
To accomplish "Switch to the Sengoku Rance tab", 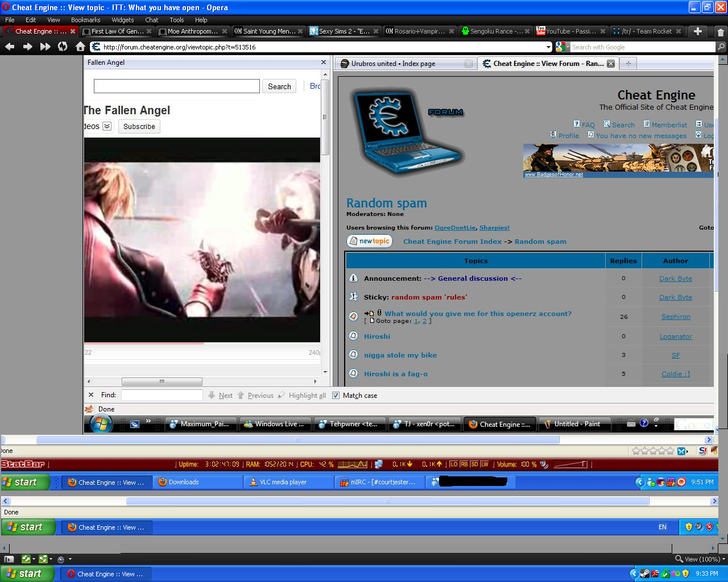I will (x=496, y=31).
